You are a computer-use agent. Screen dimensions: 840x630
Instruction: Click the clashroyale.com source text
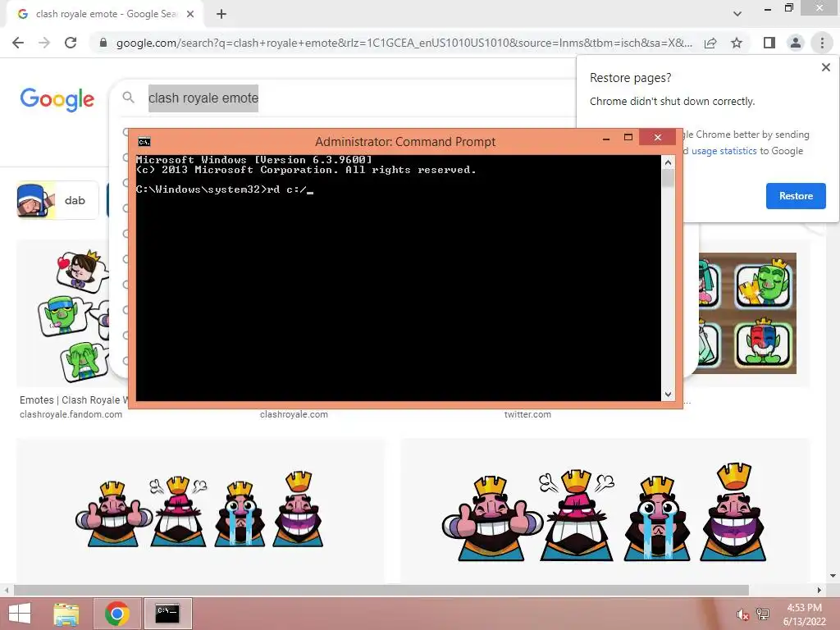coord(294,414)
